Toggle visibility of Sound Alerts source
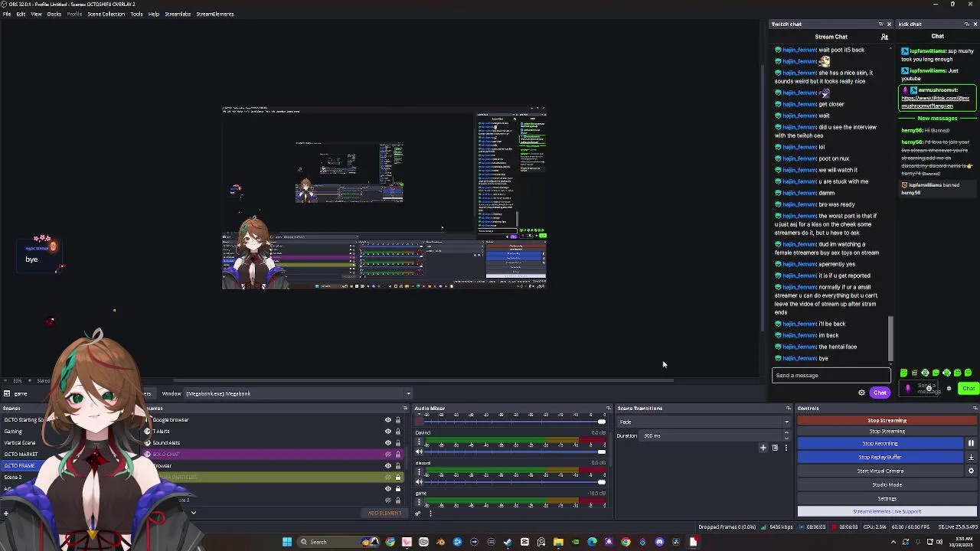Screen dimensions: 980x551 (x=387, y=443)
